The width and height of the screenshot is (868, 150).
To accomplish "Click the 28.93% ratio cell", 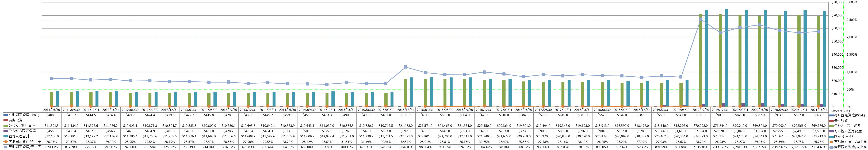I will click(x=52, y=142).
